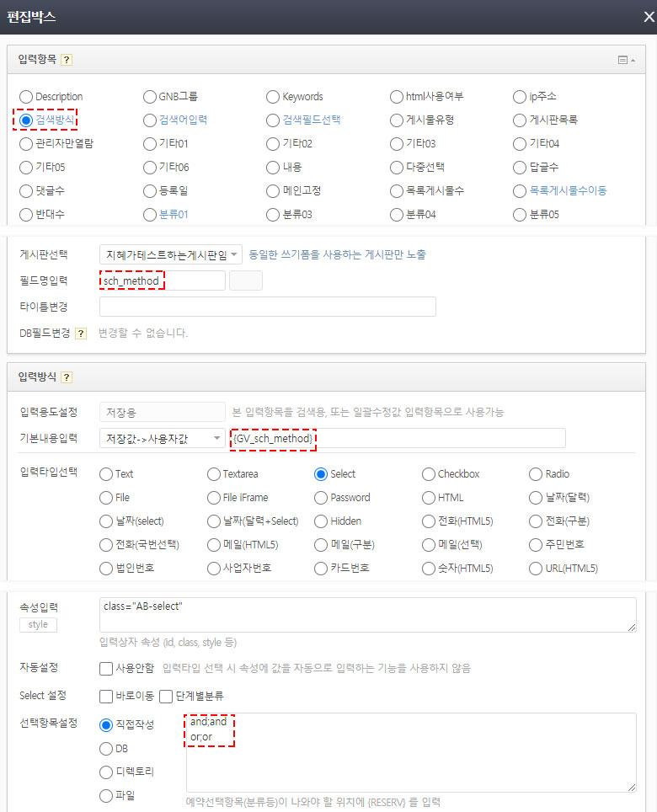
Task: Choose the Checkbox input type
Action: (429, 474)
